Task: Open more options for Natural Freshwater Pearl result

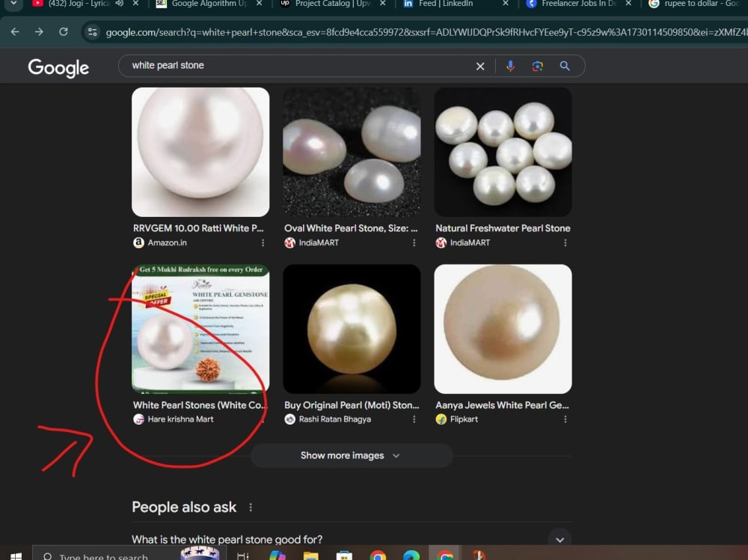Action: click(565, 243)
